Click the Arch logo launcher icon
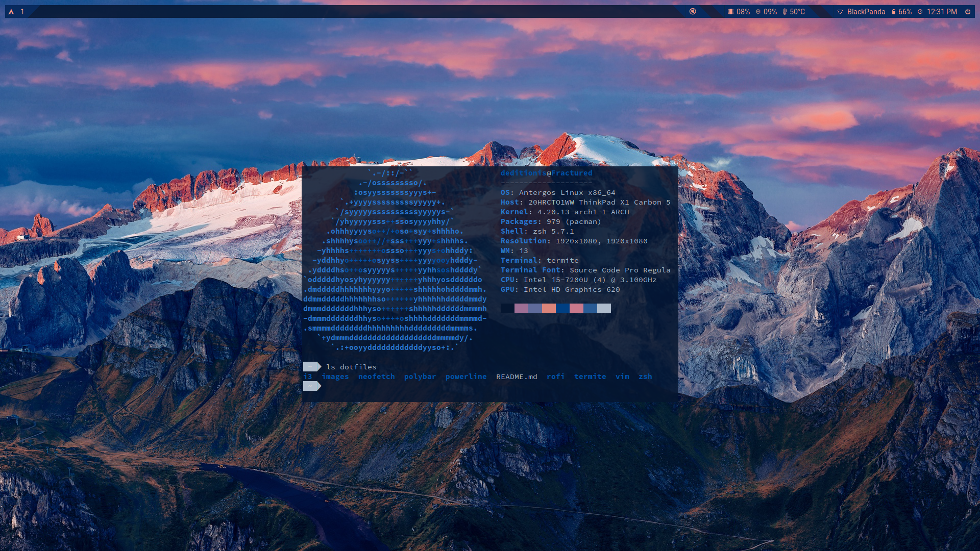Viewport: 980px width, 551px height. point(11,12)
